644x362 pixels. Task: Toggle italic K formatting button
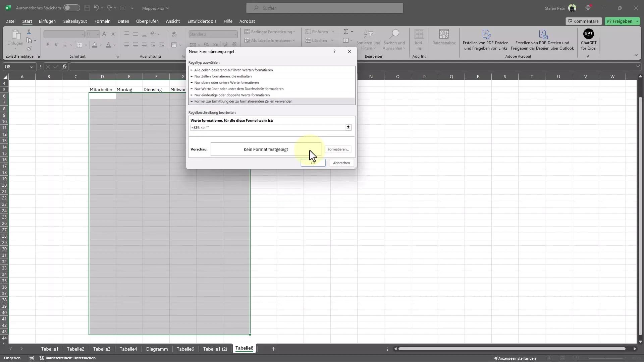click(x=56, y=45)
